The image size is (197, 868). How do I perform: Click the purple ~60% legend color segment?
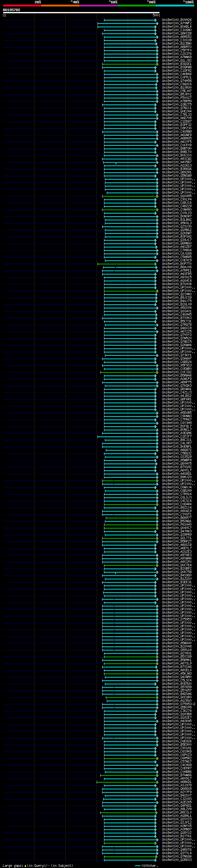point(98,6)
